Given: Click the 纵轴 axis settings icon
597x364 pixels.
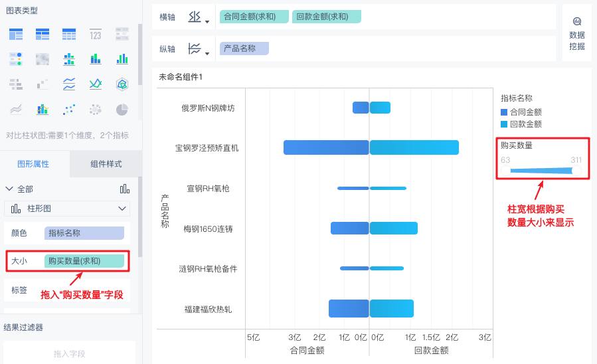Looking at the screenshot, I should pos(195,48).
